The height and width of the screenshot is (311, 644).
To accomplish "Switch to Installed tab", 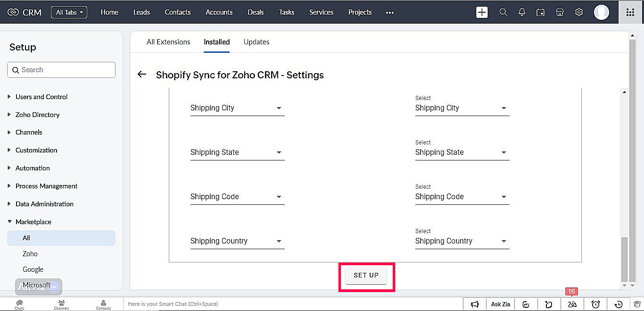I will coord(217,42).
